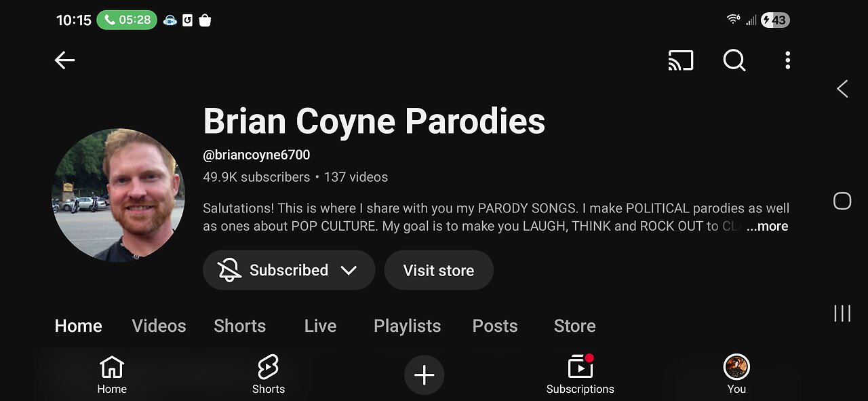Open the Cast to device icon
868x401 pixels.
click(x=681, y=60)
